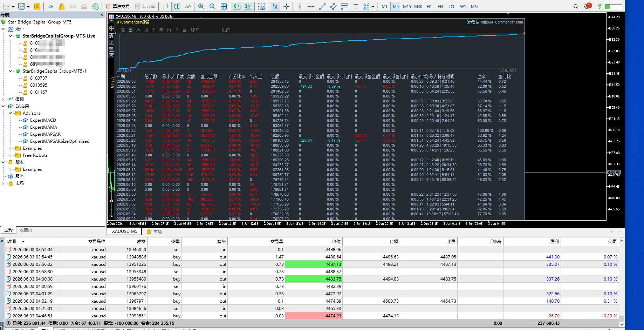
Task: Toggle the cursor selection mode
Action: point(275,6)
